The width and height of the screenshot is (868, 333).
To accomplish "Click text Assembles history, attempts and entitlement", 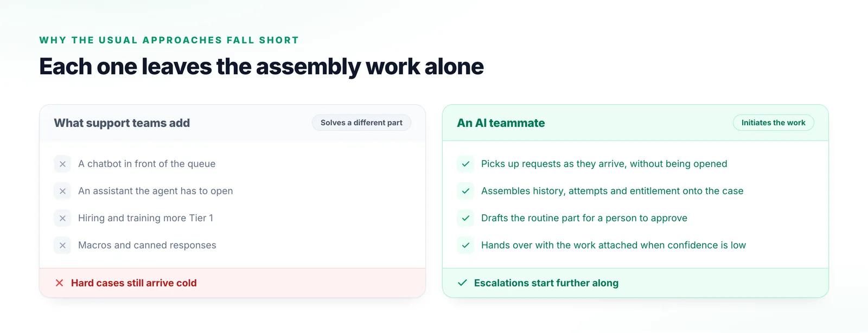I will pyautogui.click(x=612, y=191).
